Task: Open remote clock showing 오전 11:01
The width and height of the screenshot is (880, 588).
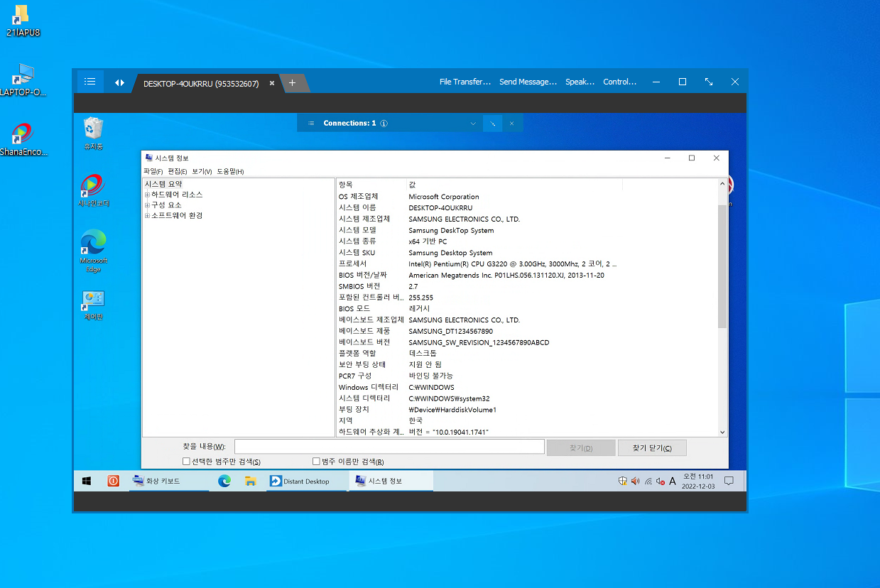Action: pos(698,481)
